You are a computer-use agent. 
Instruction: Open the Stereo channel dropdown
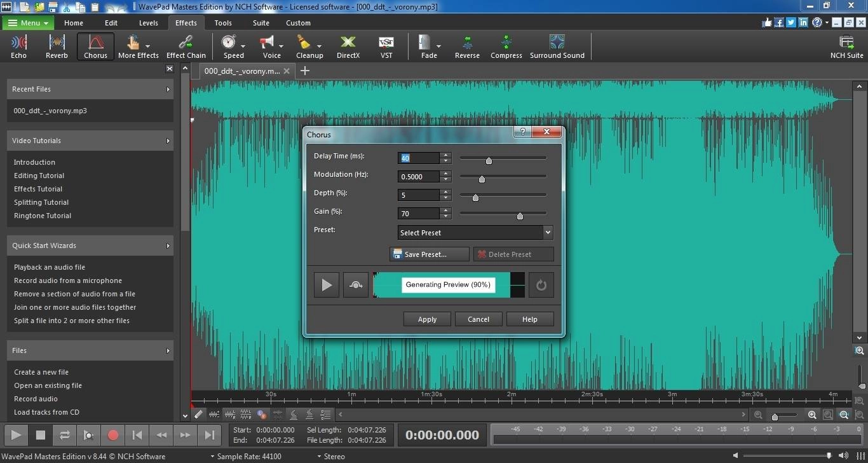(x=330, y=456)
